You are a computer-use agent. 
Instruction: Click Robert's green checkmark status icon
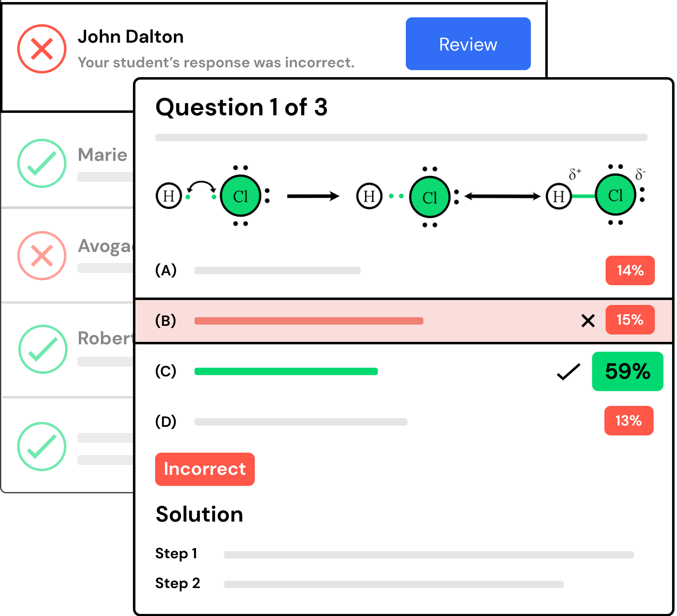point(43,349)
